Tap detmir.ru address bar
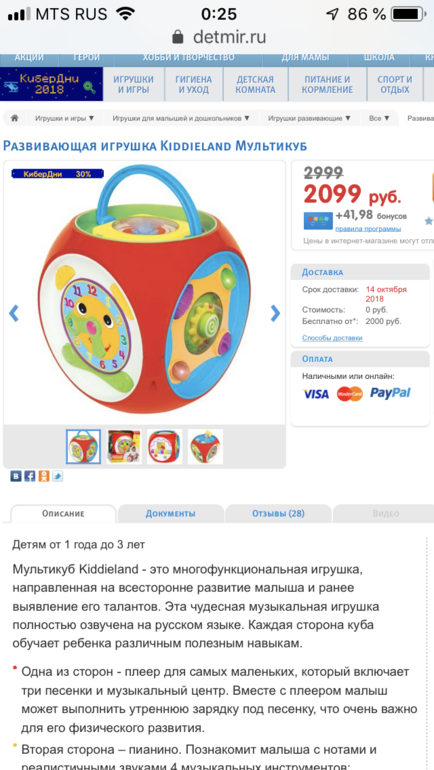This screenshot has height=770, width=434. pos(217,37)
